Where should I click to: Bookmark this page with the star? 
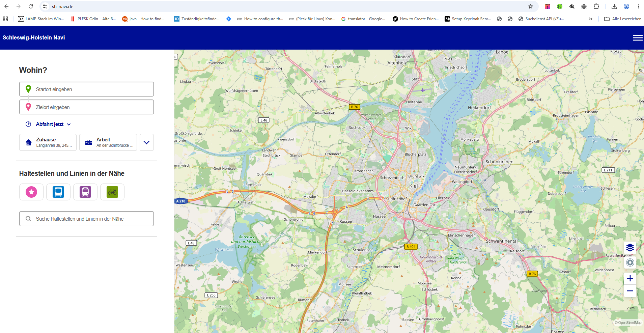pyautogui.click(x=531, y=6)
